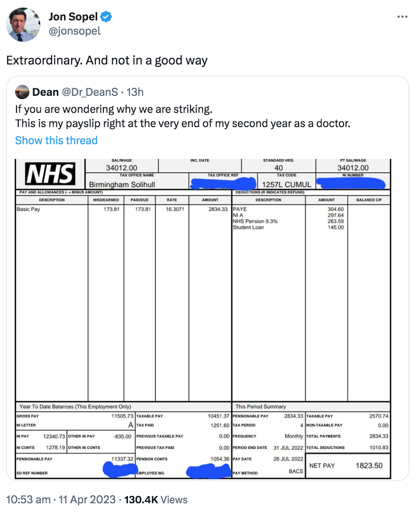The height and width of the screenshot is (518, 420).
Task: Click the blue redaction over NI number
Action: point(352,183)
